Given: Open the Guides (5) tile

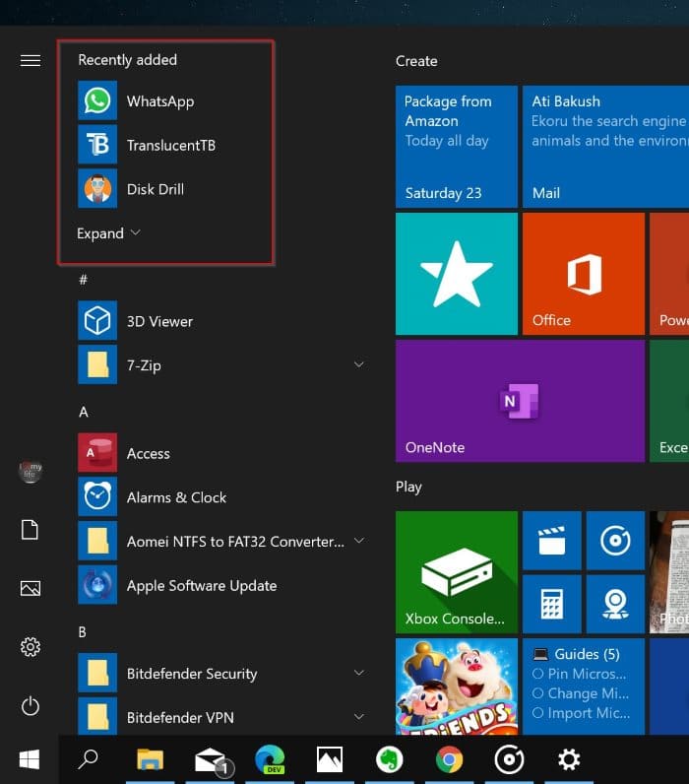Looking at the screenshot, I should point(584,686).
